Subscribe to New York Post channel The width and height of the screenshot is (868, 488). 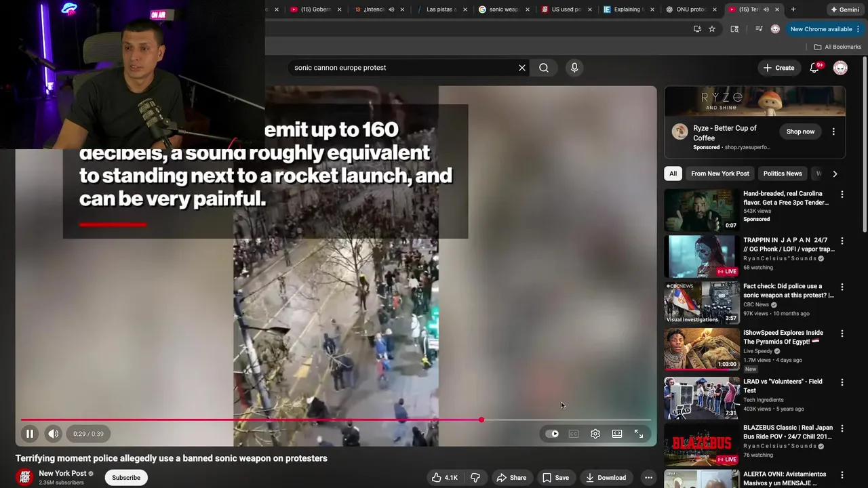pyautogui.click(x=126, y=478)
